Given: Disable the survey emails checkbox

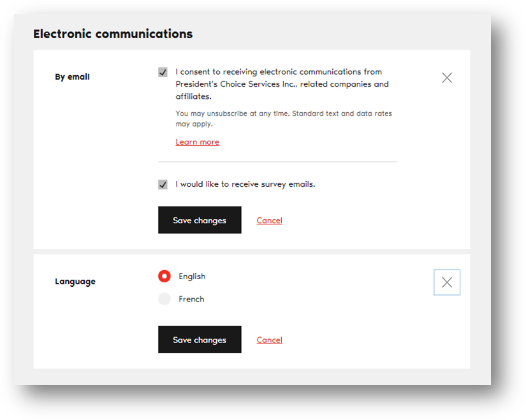Looking at the screenshot, I should coord(163,184).
